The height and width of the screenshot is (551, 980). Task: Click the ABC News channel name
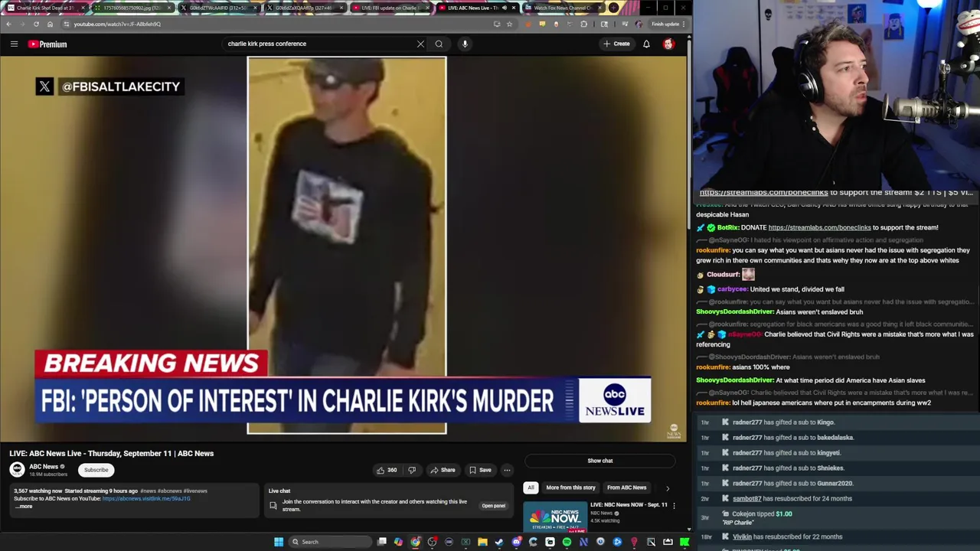[x=44, y=467]
